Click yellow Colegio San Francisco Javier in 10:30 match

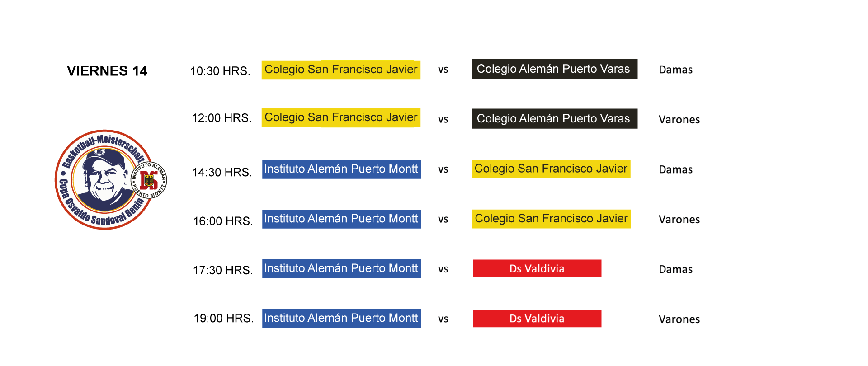pos(341,70)
